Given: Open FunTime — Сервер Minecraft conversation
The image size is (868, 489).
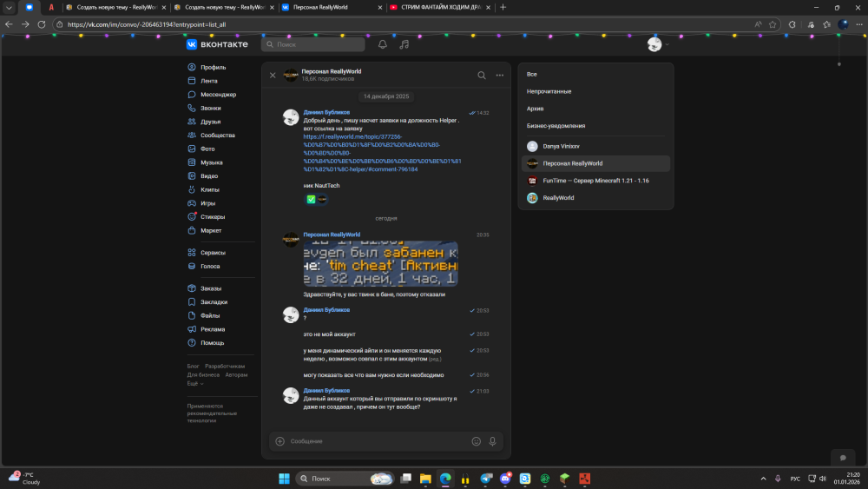Looking at the screenshot, I should [x=595, y=181].
